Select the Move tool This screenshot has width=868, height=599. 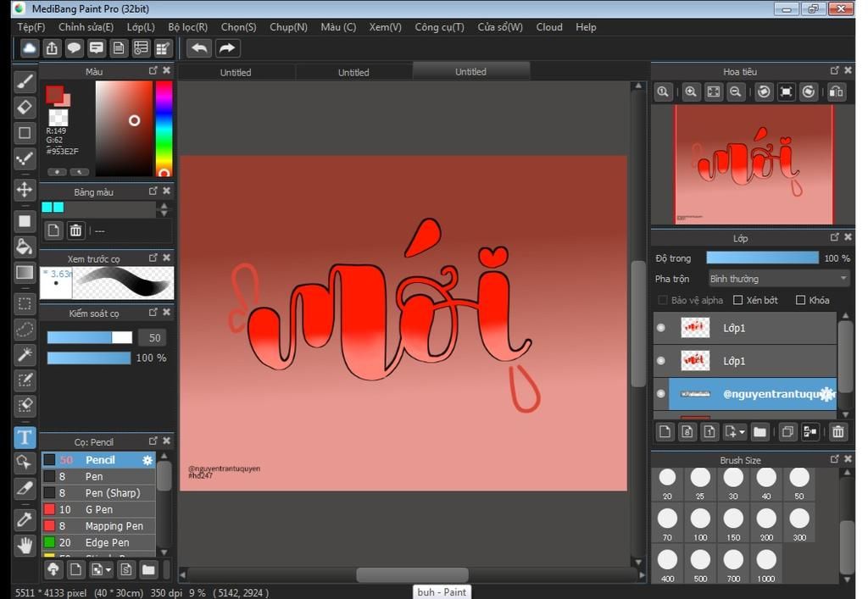click(25, 189)
